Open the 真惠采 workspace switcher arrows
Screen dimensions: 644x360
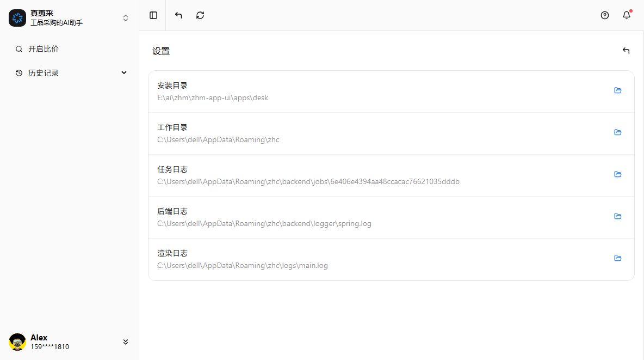point(126,18)
